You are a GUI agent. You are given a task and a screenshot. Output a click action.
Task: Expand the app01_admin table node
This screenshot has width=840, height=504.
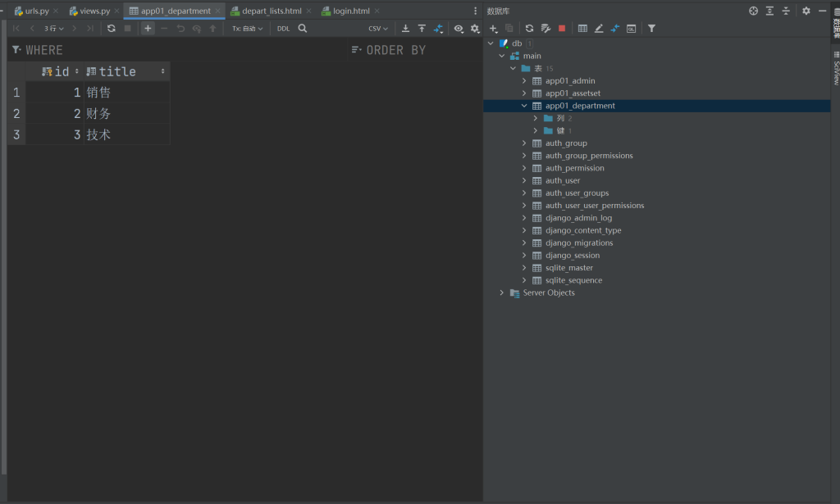pyautogui.click(x=524, y=81)
